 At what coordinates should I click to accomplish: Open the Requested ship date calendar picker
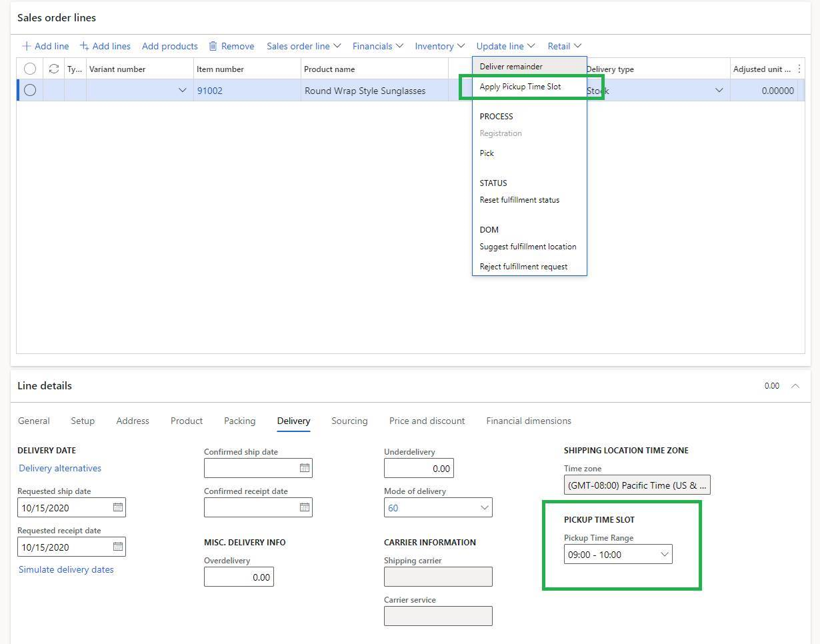tap(119, 507)
